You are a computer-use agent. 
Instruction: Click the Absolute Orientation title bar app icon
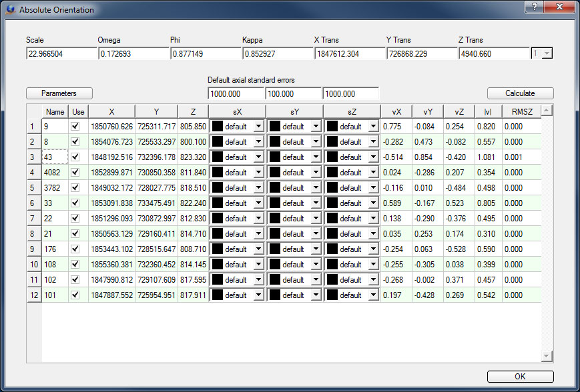(x=11, y=9)
